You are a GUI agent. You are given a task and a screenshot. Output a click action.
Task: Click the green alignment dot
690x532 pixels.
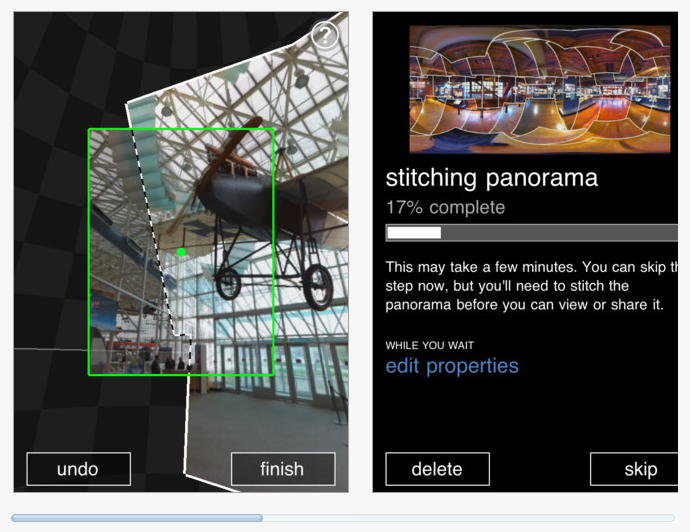tap(181, 252)
